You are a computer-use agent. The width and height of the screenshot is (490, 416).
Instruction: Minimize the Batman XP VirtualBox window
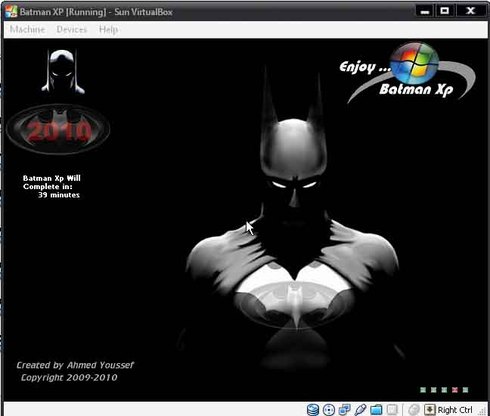pos(425,11)
